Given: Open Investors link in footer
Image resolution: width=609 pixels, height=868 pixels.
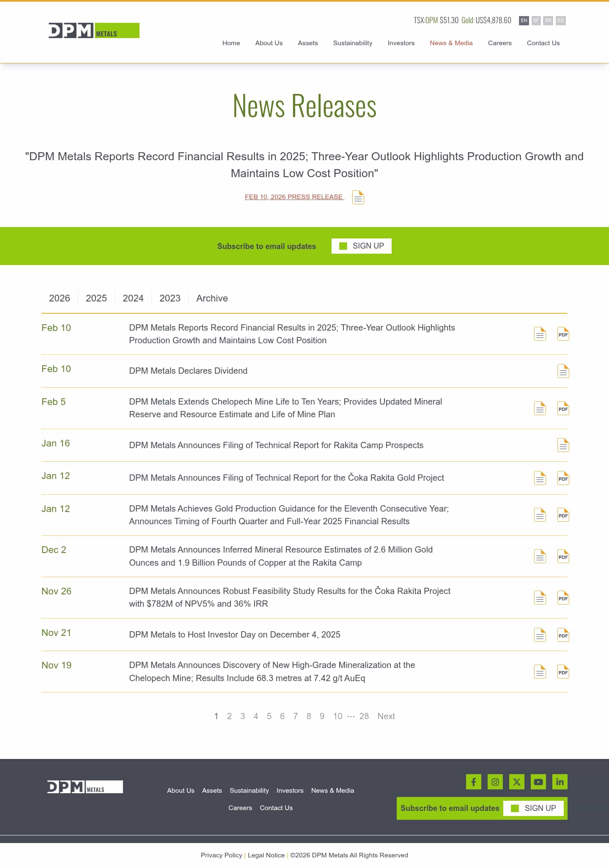Looking at the screenshot, I should 290,791.
